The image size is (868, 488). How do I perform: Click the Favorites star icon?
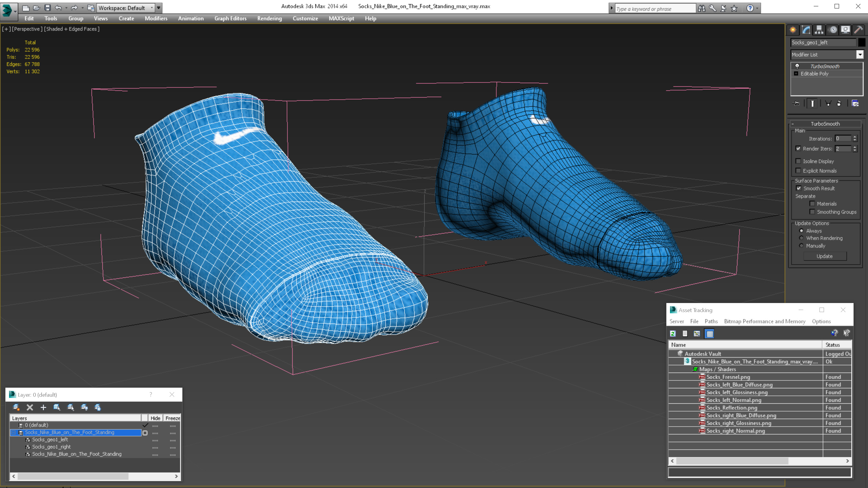(x=734, y=8)
